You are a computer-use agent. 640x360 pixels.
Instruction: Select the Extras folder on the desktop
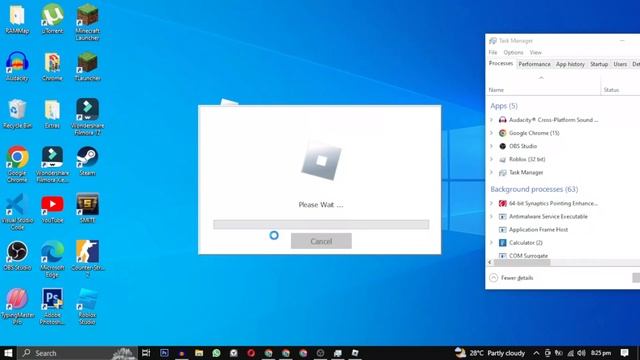pos(52,113)
